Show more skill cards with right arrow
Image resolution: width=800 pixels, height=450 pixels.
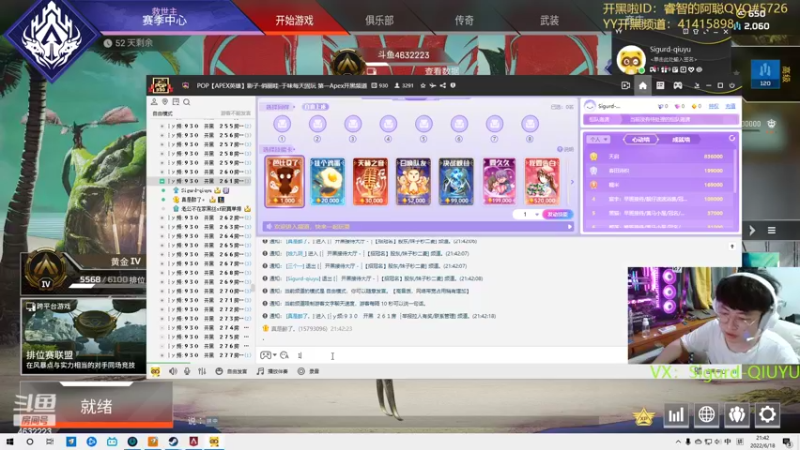[x=572, y=182]
